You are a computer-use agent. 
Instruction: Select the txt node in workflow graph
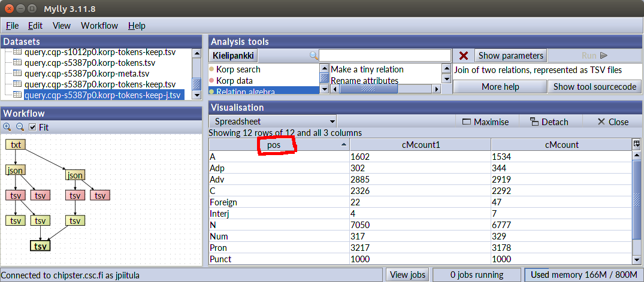(x=16, y=144)
